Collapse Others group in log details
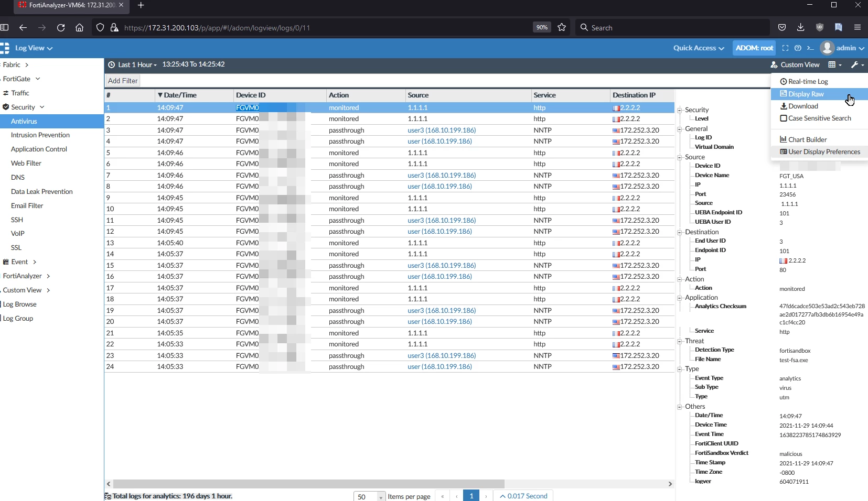This screenshot has height=501, width=868. (680, 407)
